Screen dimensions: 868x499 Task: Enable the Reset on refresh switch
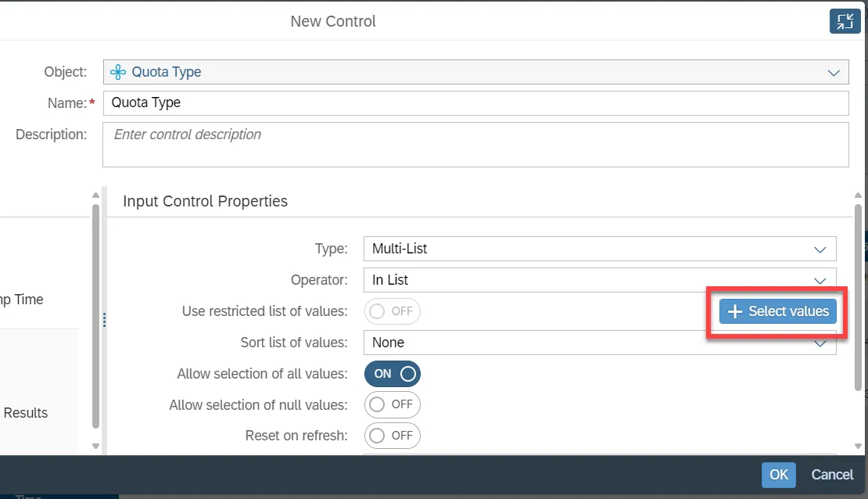pos(392,436)
